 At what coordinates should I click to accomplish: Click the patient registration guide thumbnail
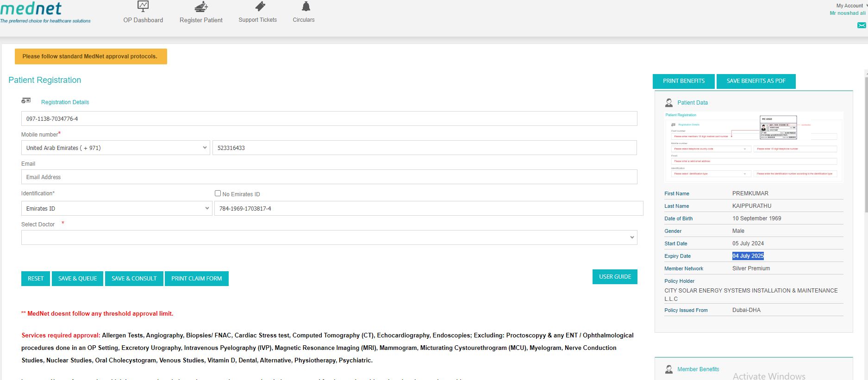tap(754, 147)
